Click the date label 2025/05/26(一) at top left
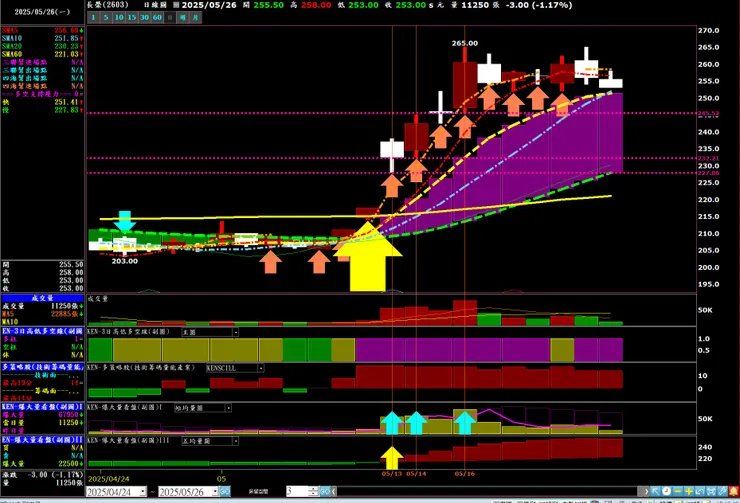 click(42, 11)
